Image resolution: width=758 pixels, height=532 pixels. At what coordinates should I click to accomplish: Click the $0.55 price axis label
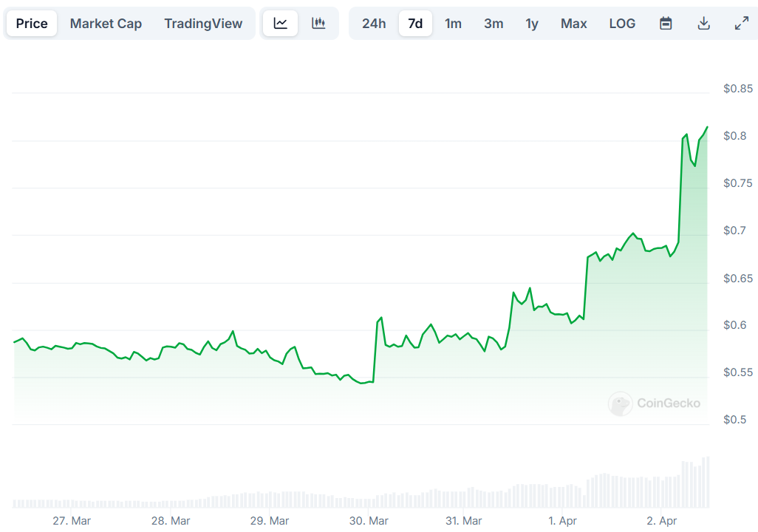pos(738,372)
